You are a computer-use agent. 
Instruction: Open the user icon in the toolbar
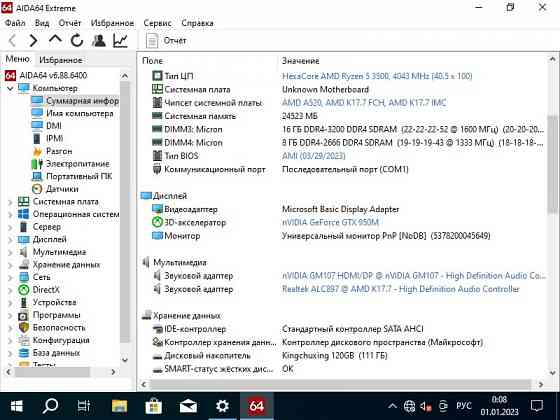(99, 40)
